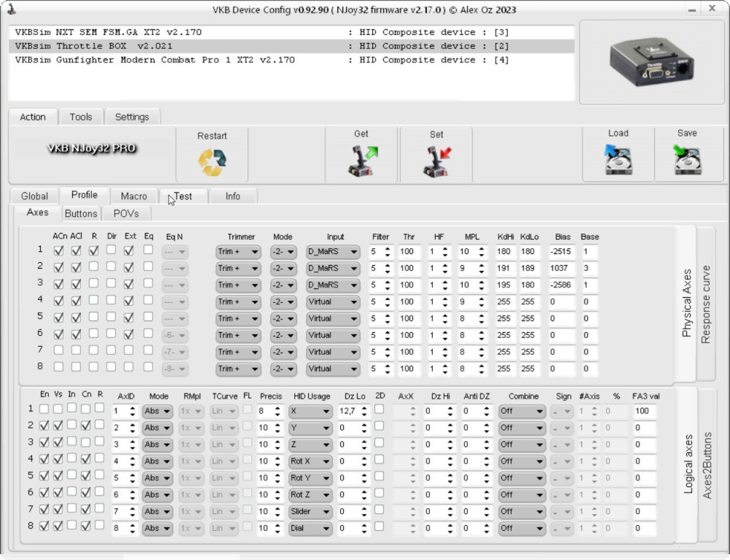Image resolution: width=730 pixels, height=560 pixels.
Task: Open Combine dropdown for logical axis 4
Action: (x=521, y=461)
